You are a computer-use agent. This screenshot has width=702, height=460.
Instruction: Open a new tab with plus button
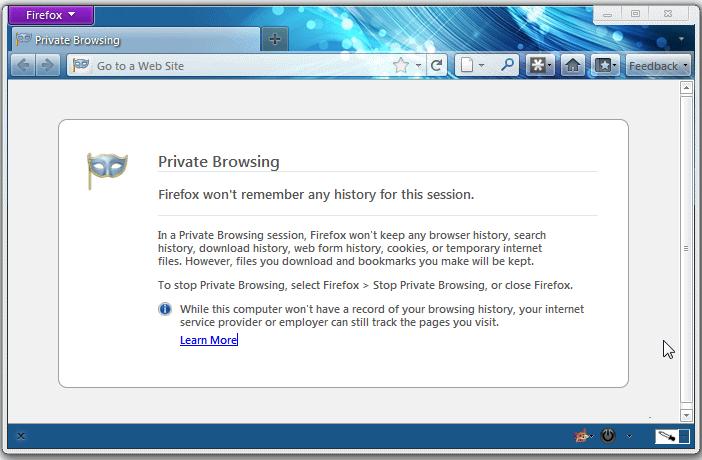pos(274,39)
